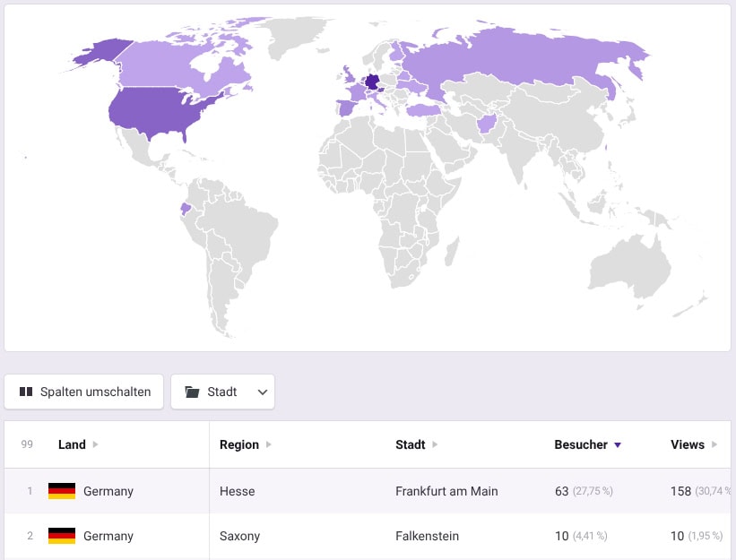Click the columns icon in Spalten umschalten

tap(26, 392)
